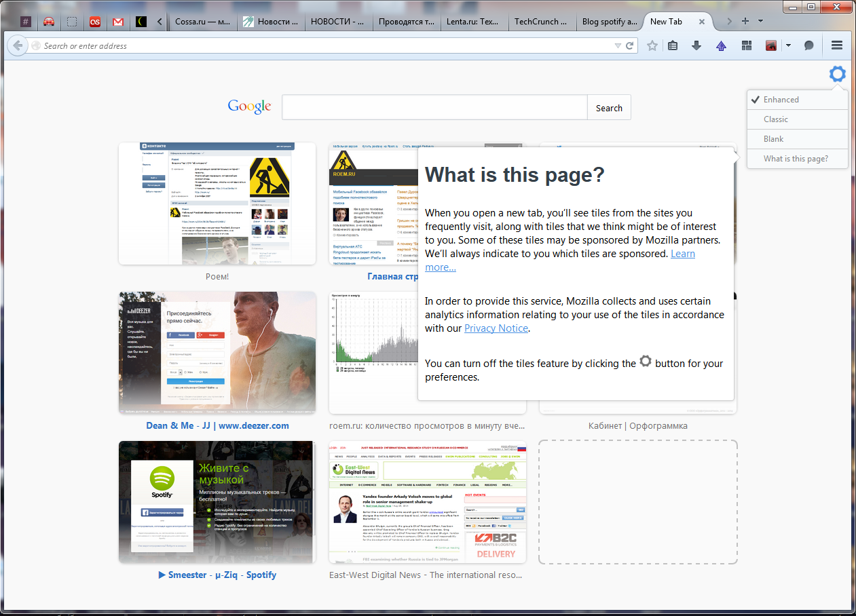Click the 'Dean & Me - JJ | www.deezer.com' title
Viewport: 856px width, 616px height.
(217, 426)
